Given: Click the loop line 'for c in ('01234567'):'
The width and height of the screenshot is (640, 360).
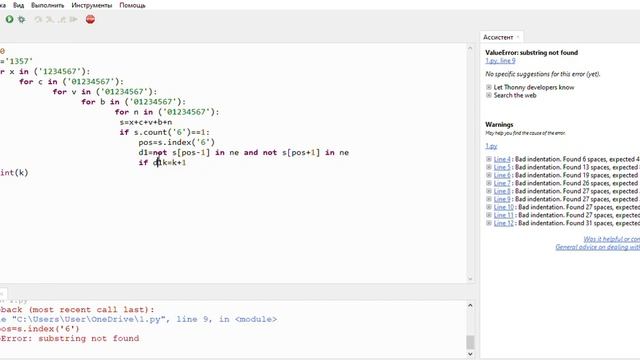Looking at the screenshot, I should pyautogui.click(x=71, y=82).
